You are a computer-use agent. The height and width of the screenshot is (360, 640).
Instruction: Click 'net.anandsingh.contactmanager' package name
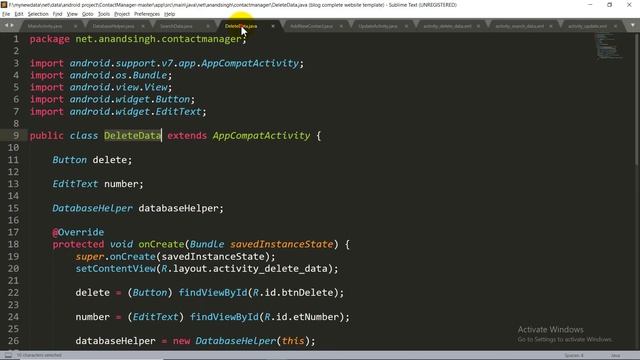(x=158, y=39)
